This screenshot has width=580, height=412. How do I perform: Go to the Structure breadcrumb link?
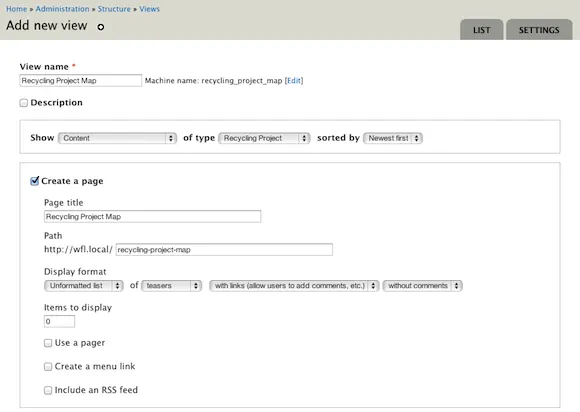[x=114, y=9]
